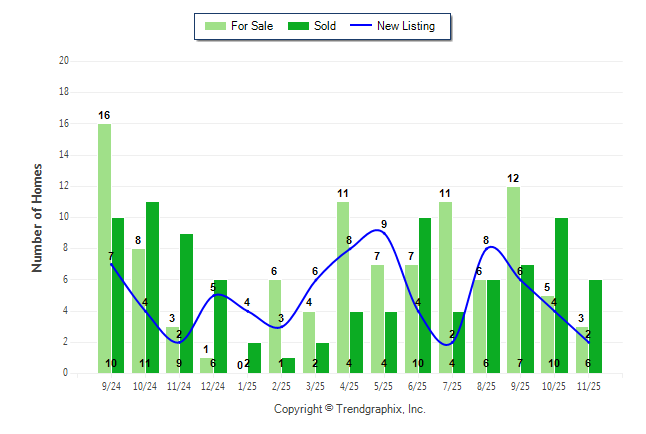Screen dimensions: 646x434
Task: Select the 9/24 For Sale bar showing 16
Action: click(x=104, y=248)
